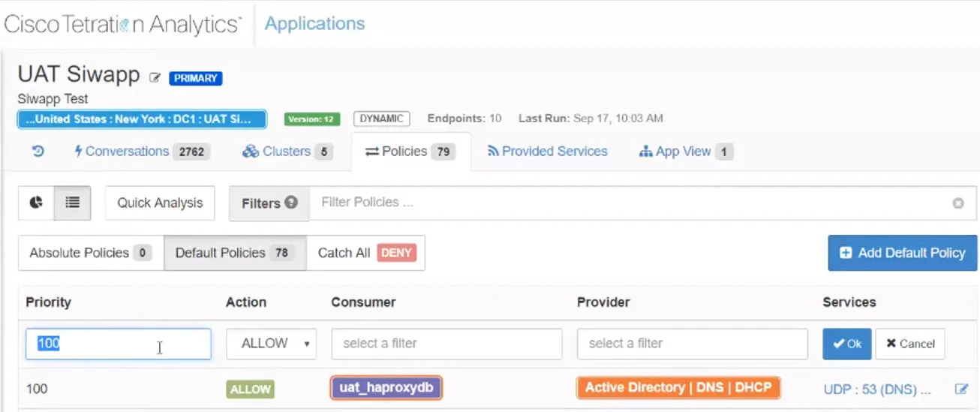
Task: Click the Active Directory | DNS | DHCP provider tag
Action: [678, 388]
